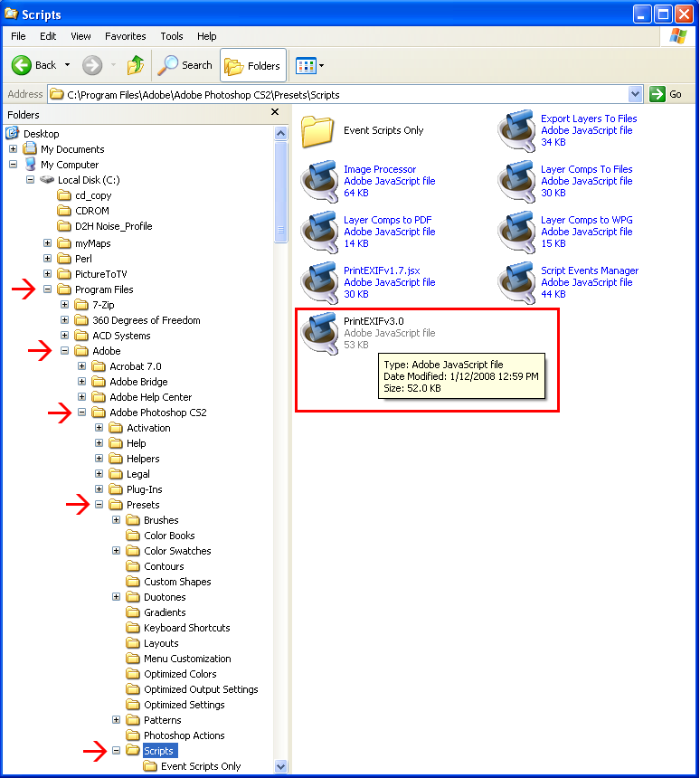Click the Forward arrow icon

(x=92, y=65)
